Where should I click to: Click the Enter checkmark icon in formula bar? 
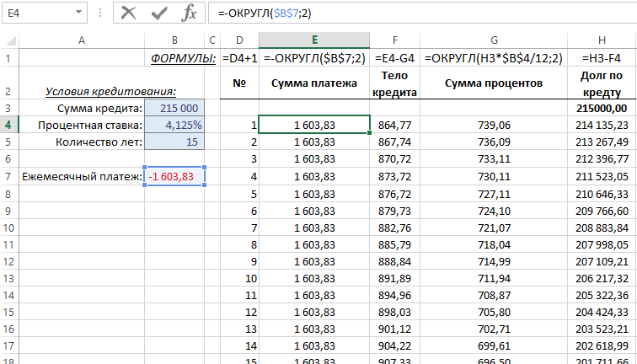tap(159, 13)
